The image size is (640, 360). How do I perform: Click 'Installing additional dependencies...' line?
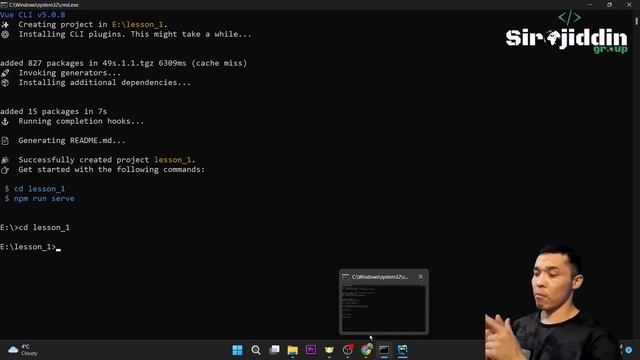pyautogui.click(x=104, y=82)
